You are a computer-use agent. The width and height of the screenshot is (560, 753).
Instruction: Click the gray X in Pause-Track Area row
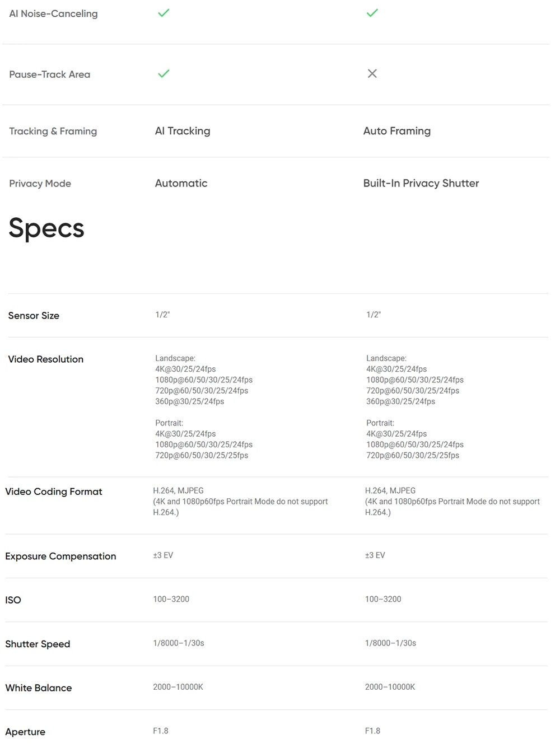pos(372,74)
